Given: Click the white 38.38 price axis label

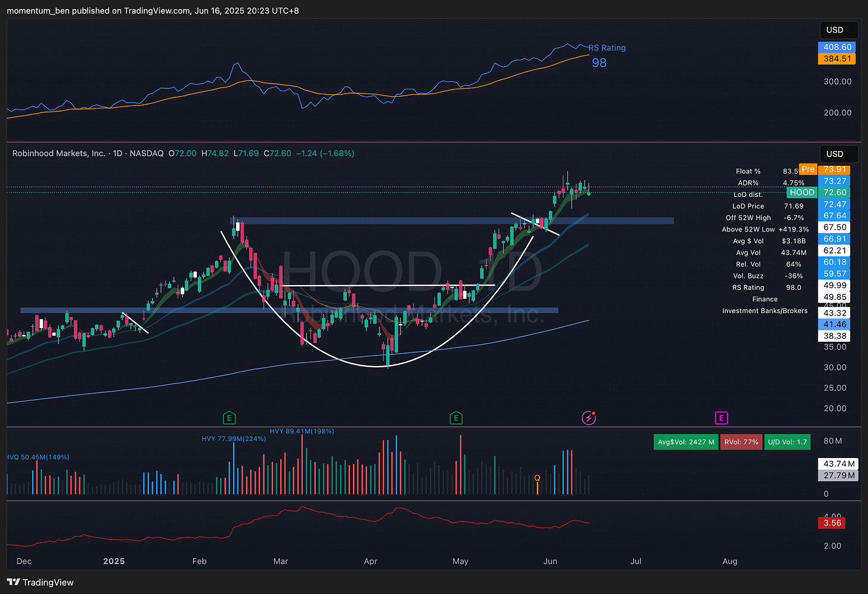Looking at the screenshot, I should [x=835, y=336].
